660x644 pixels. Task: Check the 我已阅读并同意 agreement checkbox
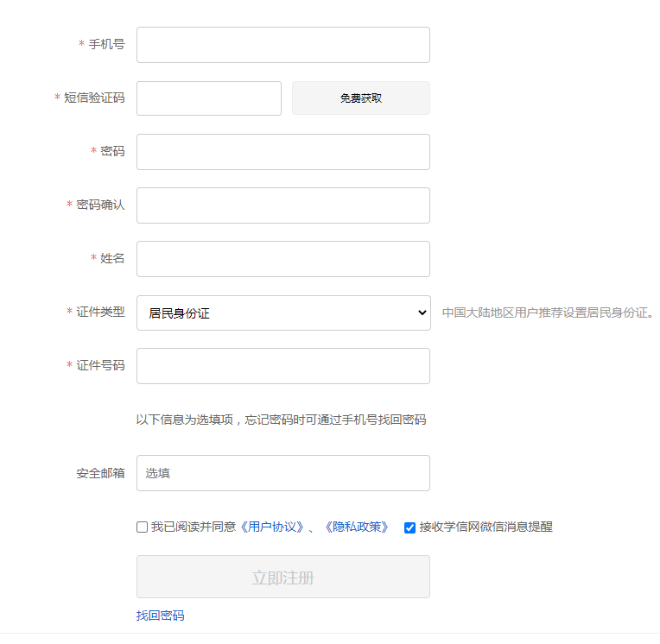coord(143,527)
